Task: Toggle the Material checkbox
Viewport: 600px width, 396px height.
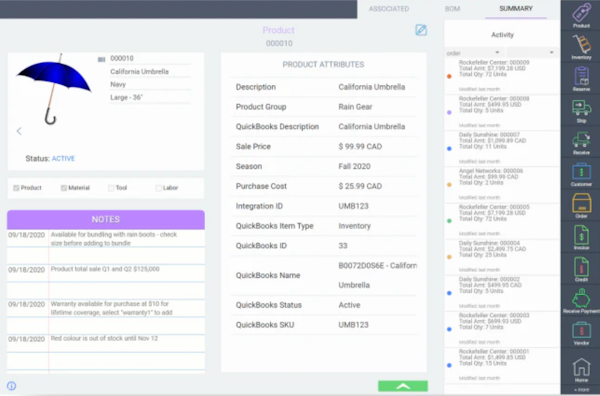Action: tap(64, 188)
